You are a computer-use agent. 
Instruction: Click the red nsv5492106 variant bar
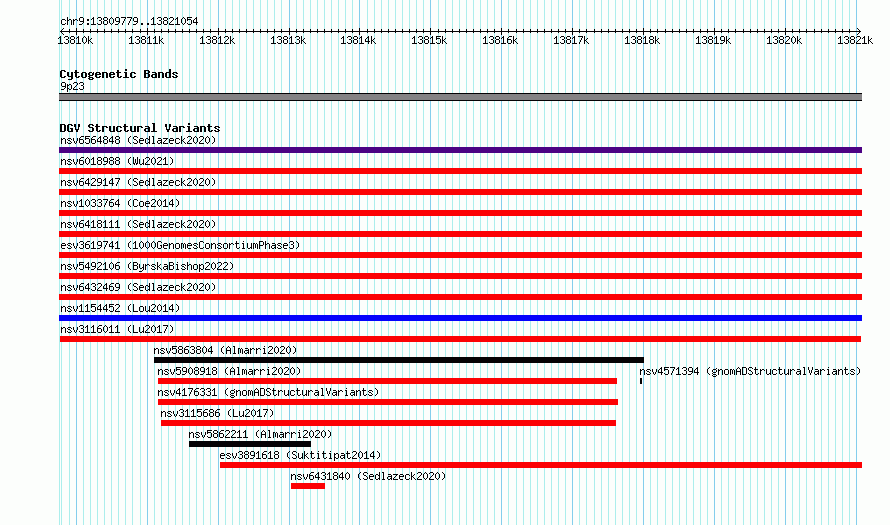click(460, 276)
